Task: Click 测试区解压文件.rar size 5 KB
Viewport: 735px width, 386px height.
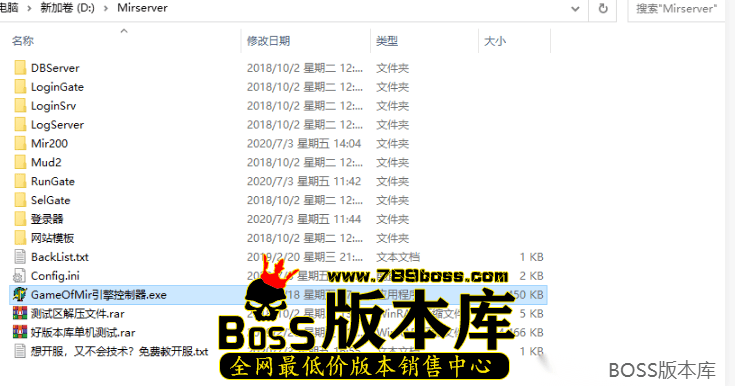Action: coord(532,313)
